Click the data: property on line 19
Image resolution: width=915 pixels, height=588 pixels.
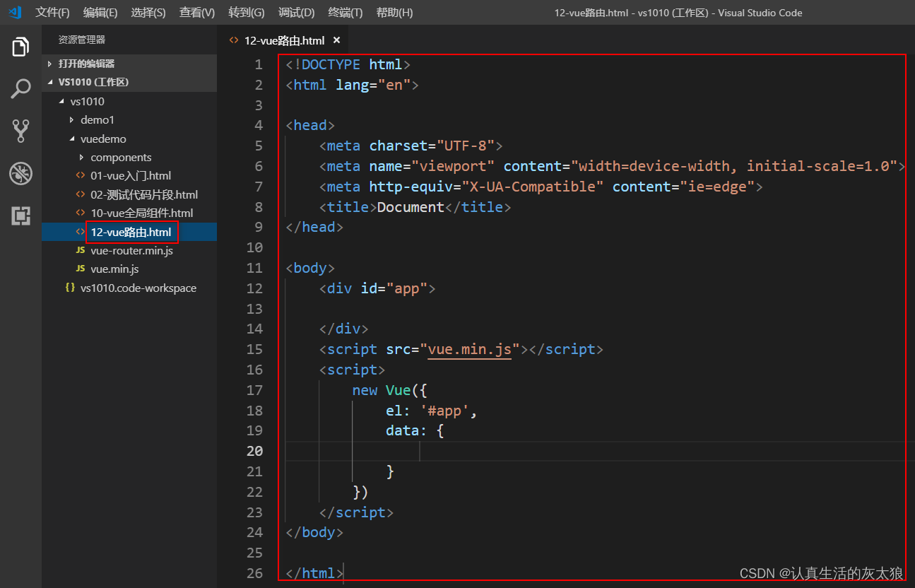[406, 430]
